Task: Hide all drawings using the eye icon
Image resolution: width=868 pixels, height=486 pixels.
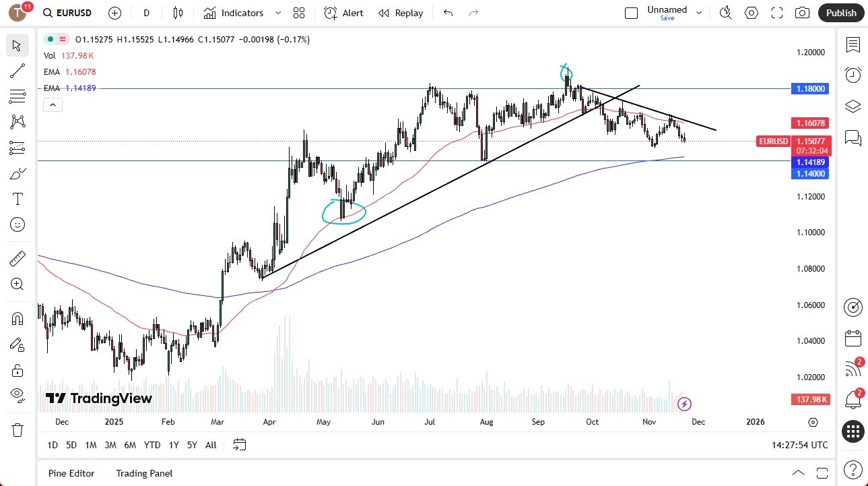Action: tap(18, 395)
